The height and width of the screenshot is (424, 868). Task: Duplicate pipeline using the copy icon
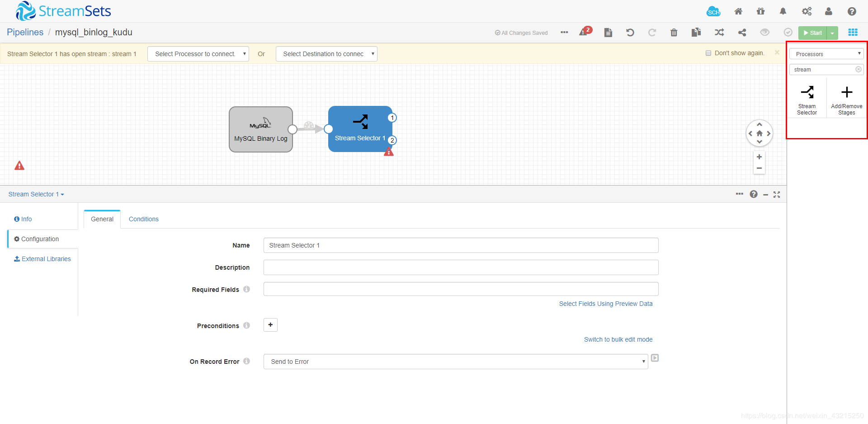696,33
